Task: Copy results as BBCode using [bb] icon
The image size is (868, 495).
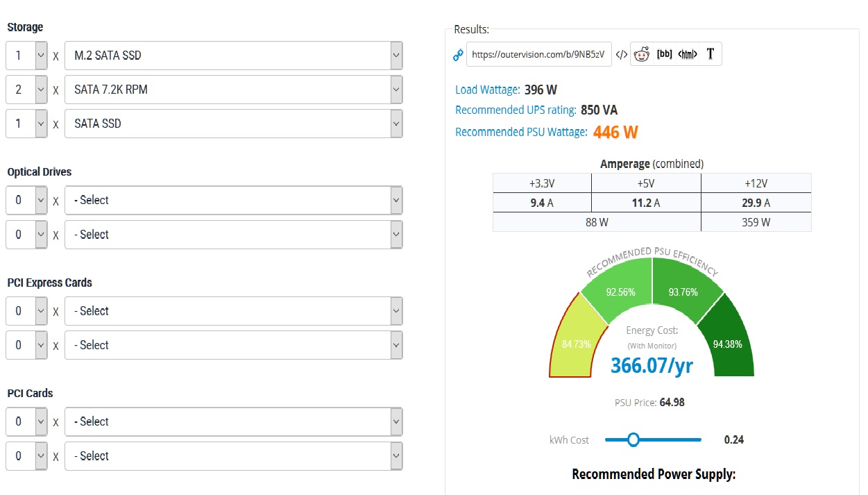Action: 664,54
